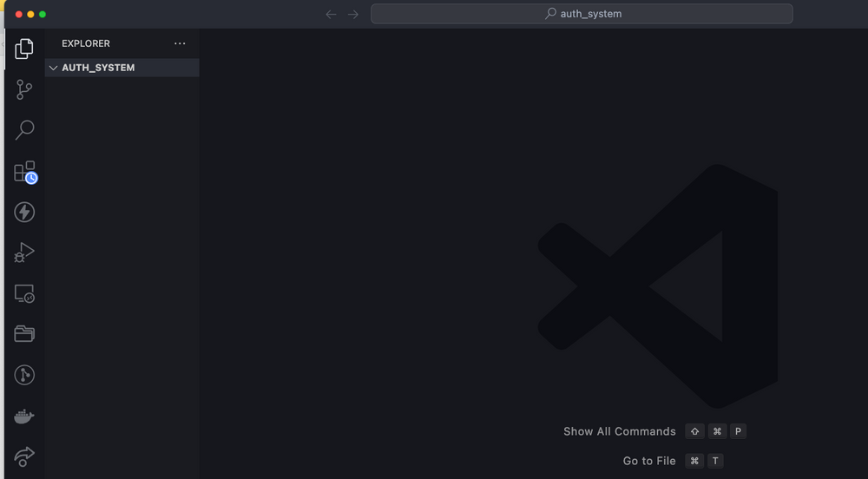Click the Go to File label
Viewport: 868px width, 479px height.
tap(649, 461)
